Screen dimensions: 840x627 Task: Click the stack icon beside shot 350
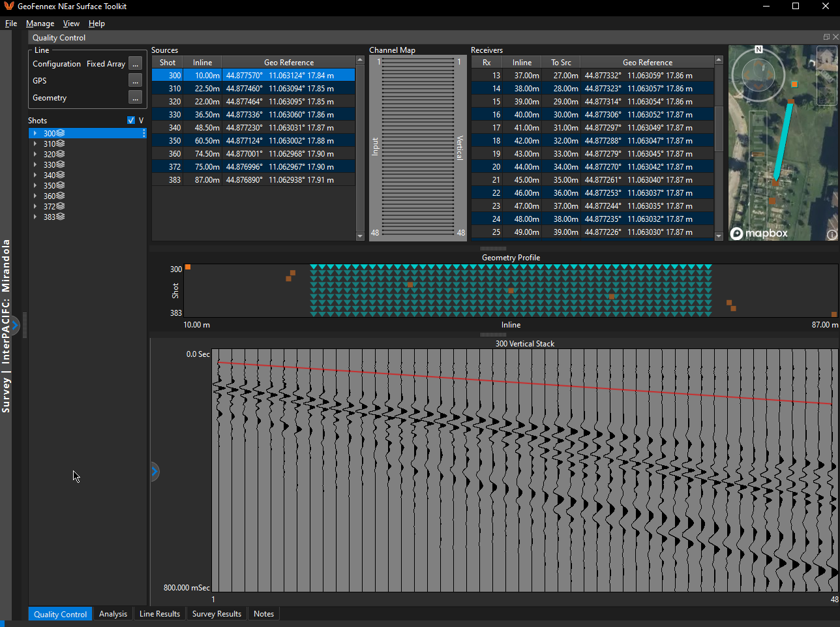pyautogui.click(x=61, y=185)
